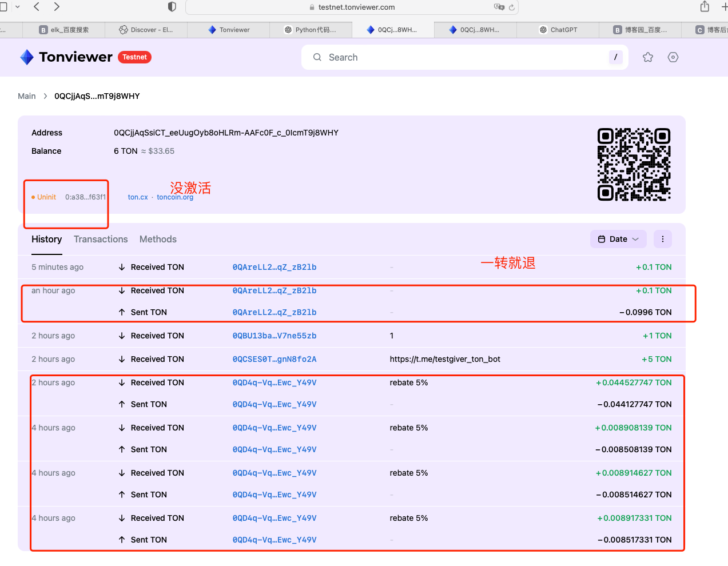Click the privacy shield icon
The height and width of the screenshot is (566, 728).
[x=172, y=7]
